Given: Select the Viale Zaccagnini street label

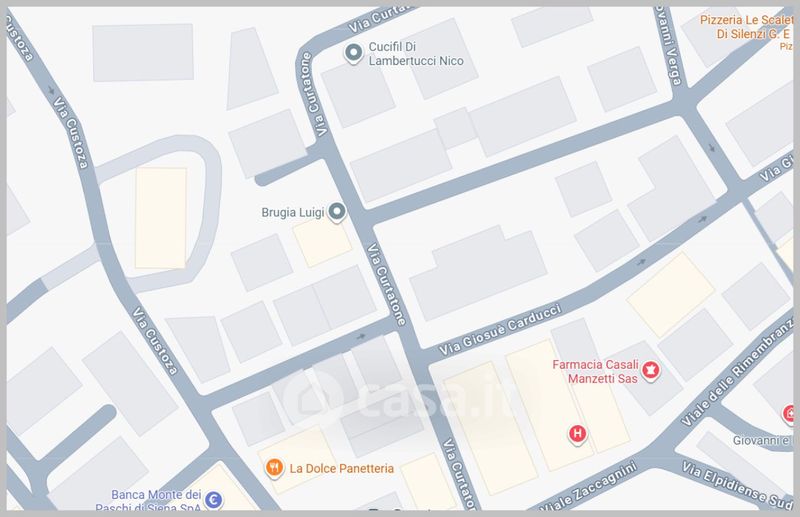Looking at the screenshot, I should tap(588, 487).
